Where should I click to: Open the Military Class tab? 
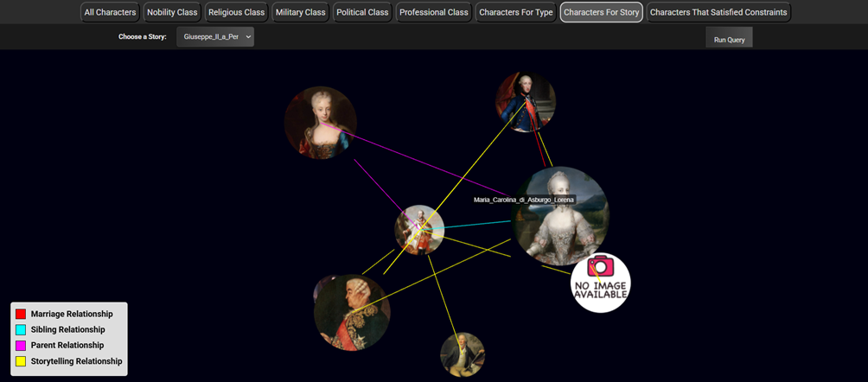click(x=301, y=12)
